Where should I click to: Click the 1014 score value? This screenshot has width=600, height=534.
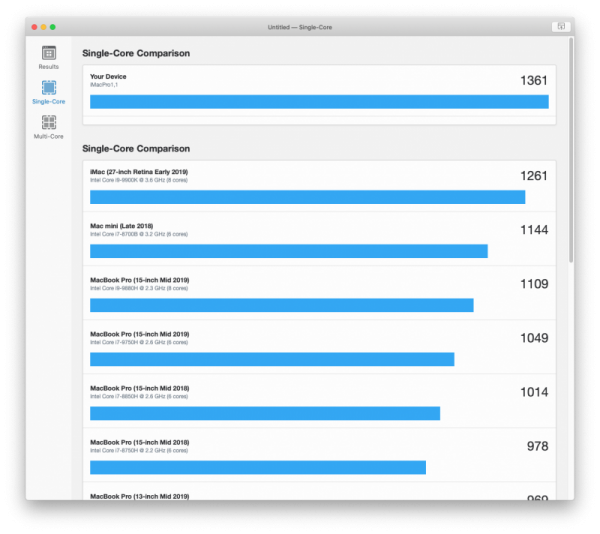point(534,392)
